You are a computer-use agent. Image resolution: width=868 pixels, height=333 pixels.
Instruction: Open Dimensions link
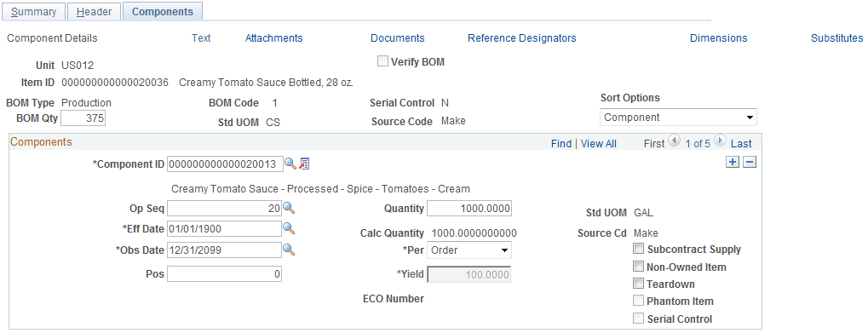point(719,38)
